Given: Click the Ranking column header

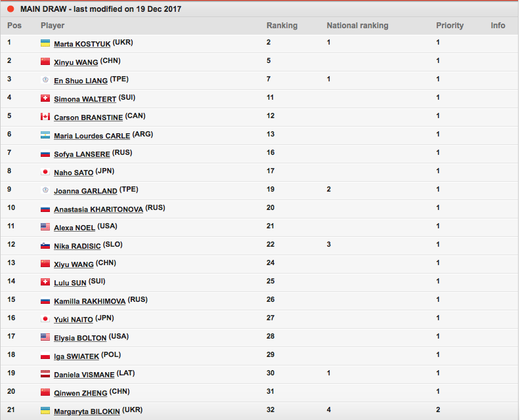Looking at the screenshot, I should [x=282, y=26].
